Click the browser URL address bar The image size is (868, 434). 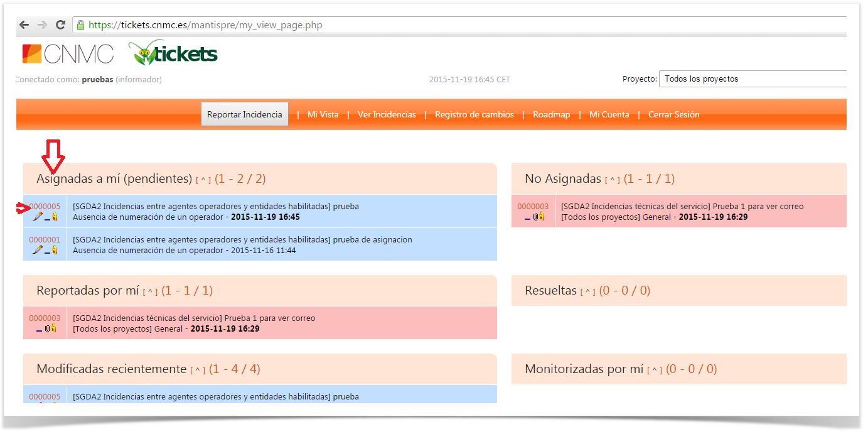click(439, 25)
